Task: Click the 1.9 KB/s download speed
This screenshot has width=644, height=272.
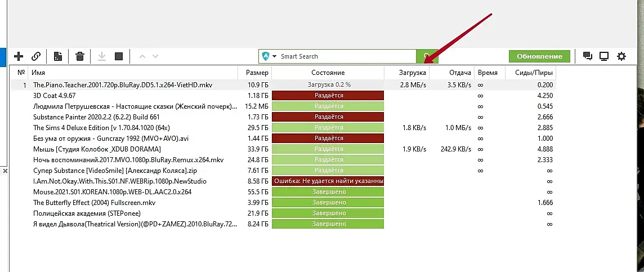Action: point(414,149)
